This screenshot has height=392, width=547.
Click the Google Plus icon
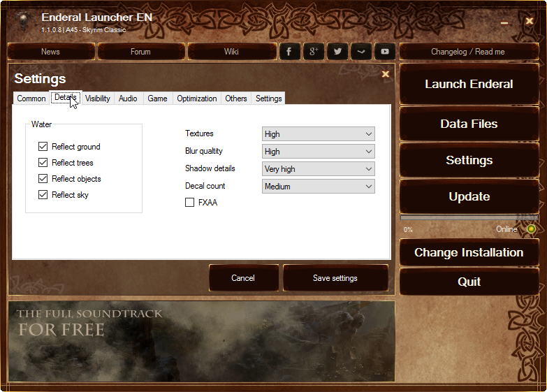coord(314,52)
